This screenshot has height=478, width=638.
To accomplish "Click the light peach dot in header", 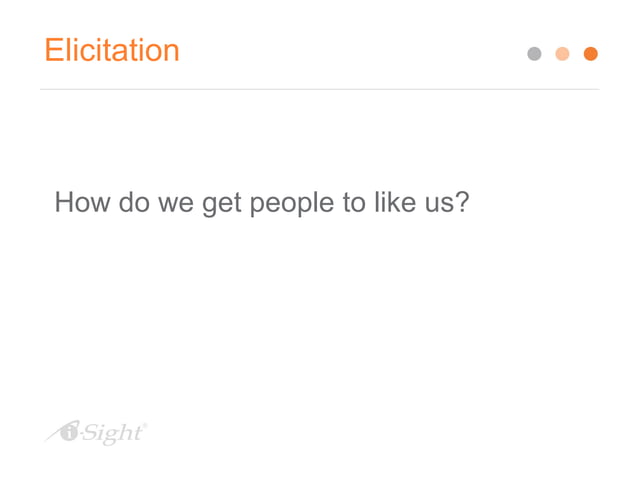I will [562, 54].
